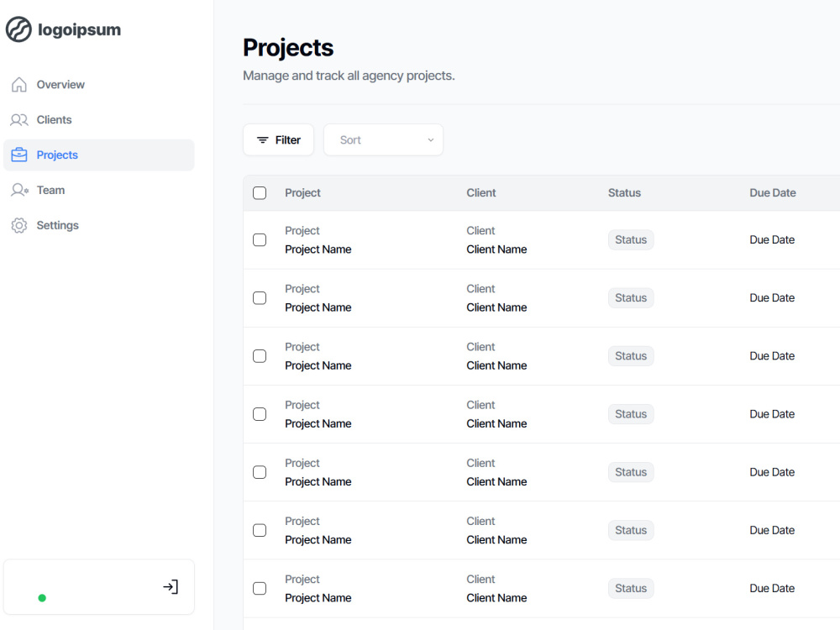Click Client Name in the second row
This screenshot has height=630, width=840.
pyautogui.click(x=496, y=307)
